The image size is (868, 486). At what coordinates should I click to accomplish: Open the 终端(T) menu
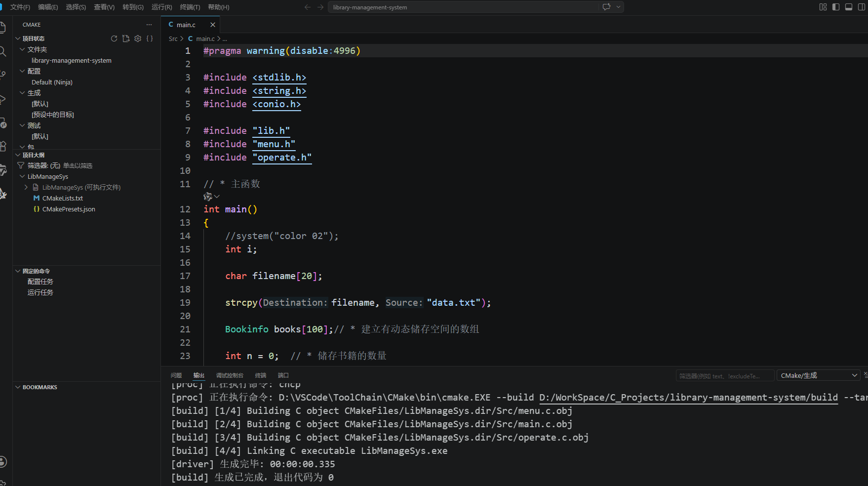[190, 7]
